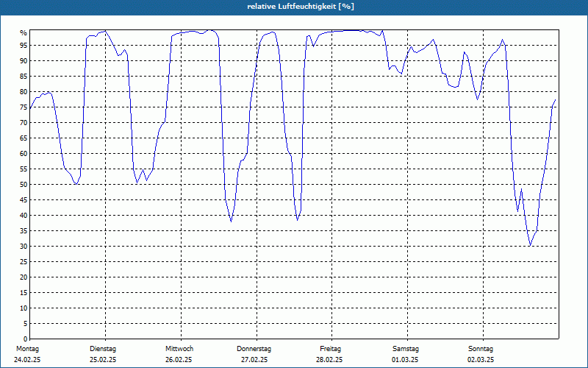Image resolution: width=588 pixels, height=368 pixels.
Task: Click the 'Sonntag' day label
Action: click(481, 349)
